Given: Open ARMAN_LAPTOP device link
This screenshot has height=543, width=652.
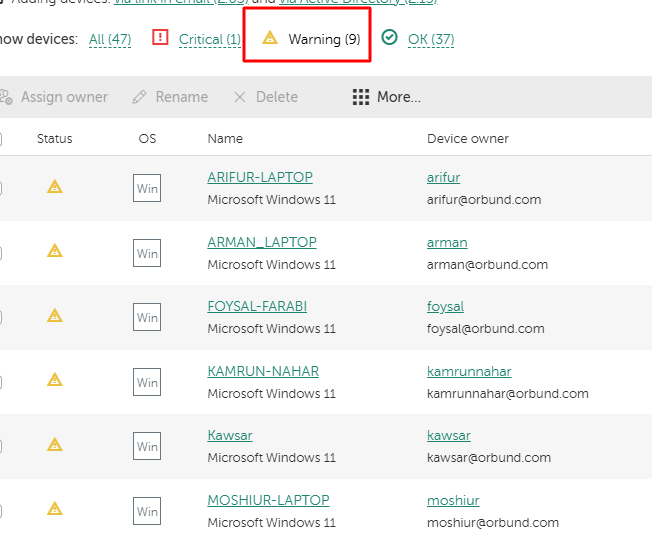Looking at the screenshot, I should tap(262, 242).
